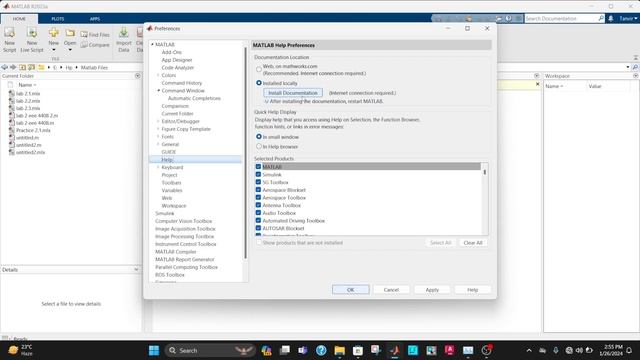Screen dimensions: 640x360
Task: Click the Open folder icon in toolstrip
Action: click(70, 33)
